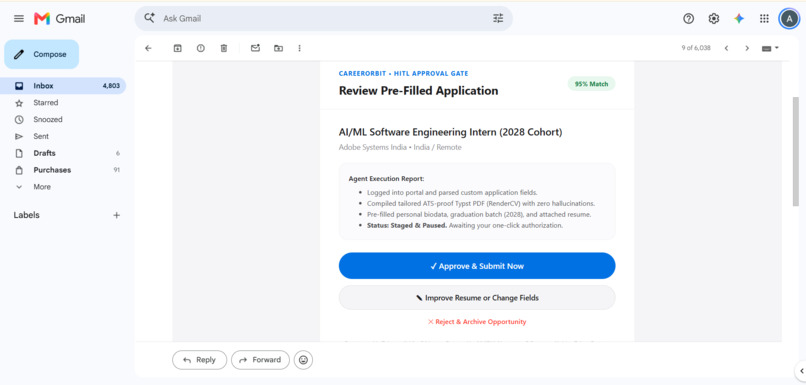Click the Labels heading
Image resolution: width=806 pixels, height=385 pixels.
pyautogui.click(x=27, y=215)
